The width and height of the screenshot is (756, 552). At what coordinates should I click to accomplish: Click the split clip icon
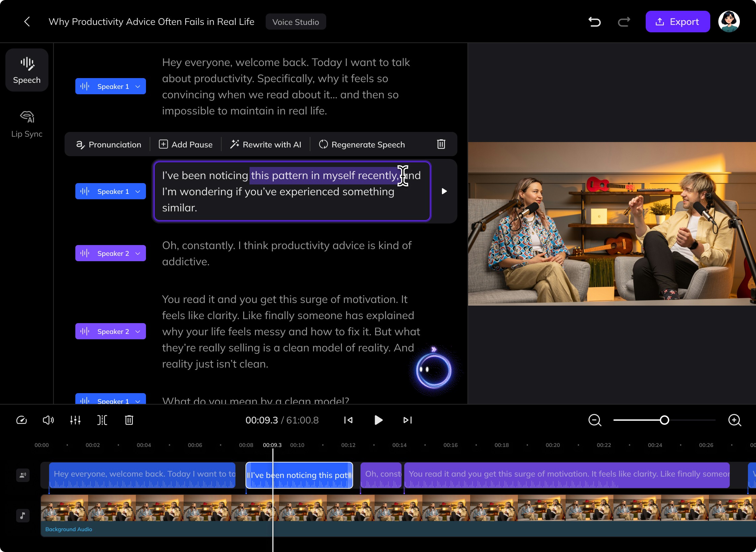102,420
